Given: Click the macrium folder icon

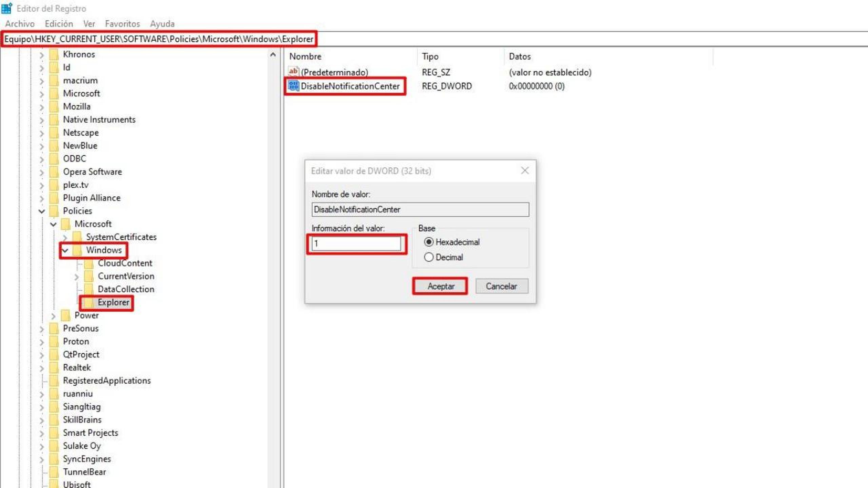Looking at the screenshot, I should pyautogui.click(x=54, y=80).
